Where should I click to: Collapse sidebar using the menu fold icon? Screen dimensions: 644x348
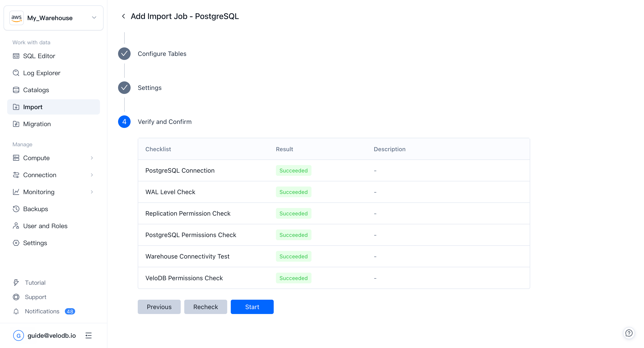(89, 335)
